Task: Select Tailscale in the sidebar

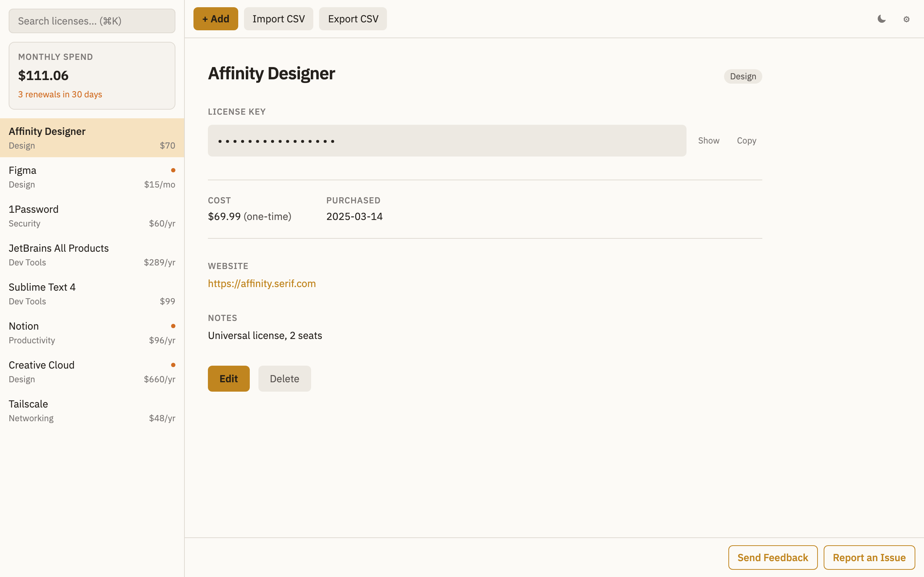Action: [x=92, y=411]
